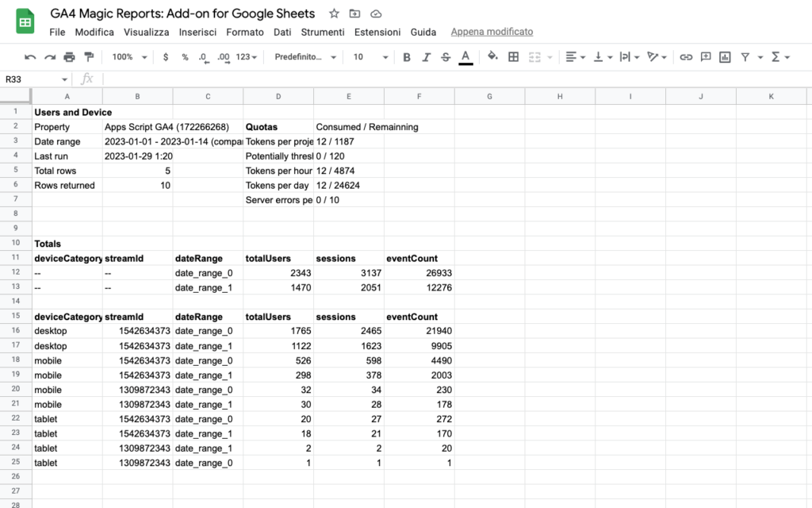Format as percent with % icon
The height and width of the screenshot is (508, 812).
[x=185, y=57]
